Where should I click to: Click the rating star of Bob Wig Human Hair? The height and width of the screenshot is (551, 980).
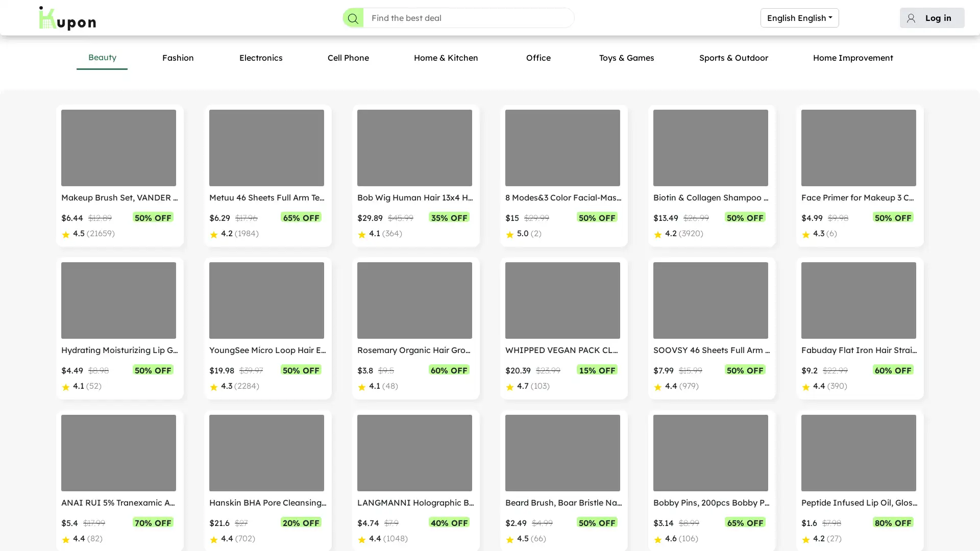click(362, 234)
